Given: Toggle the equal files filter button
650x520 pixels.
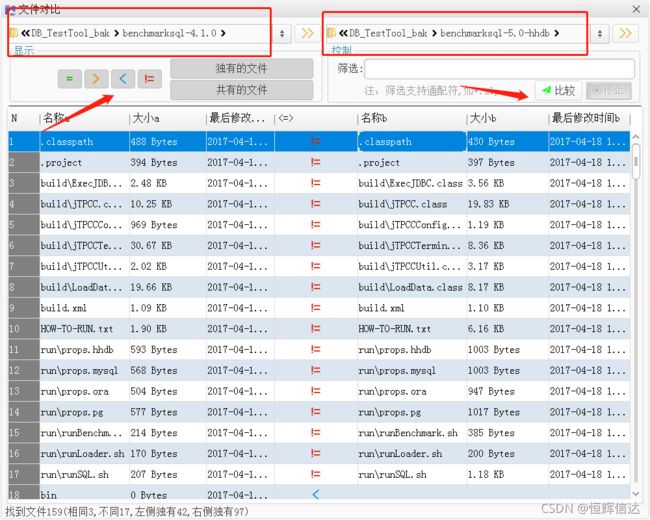Looking at the screenshot, I should tap(69, 79).
